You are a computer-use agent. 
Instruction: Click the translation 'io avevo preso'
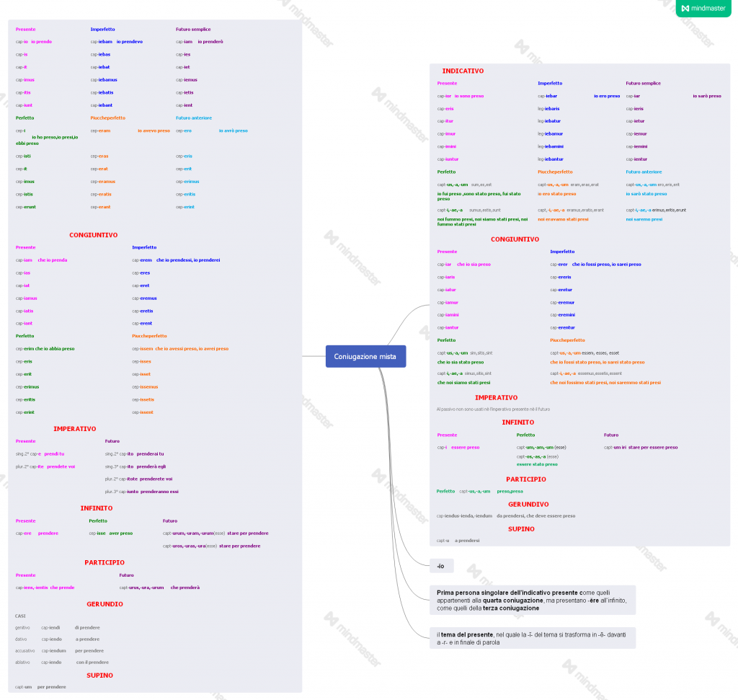154,130
